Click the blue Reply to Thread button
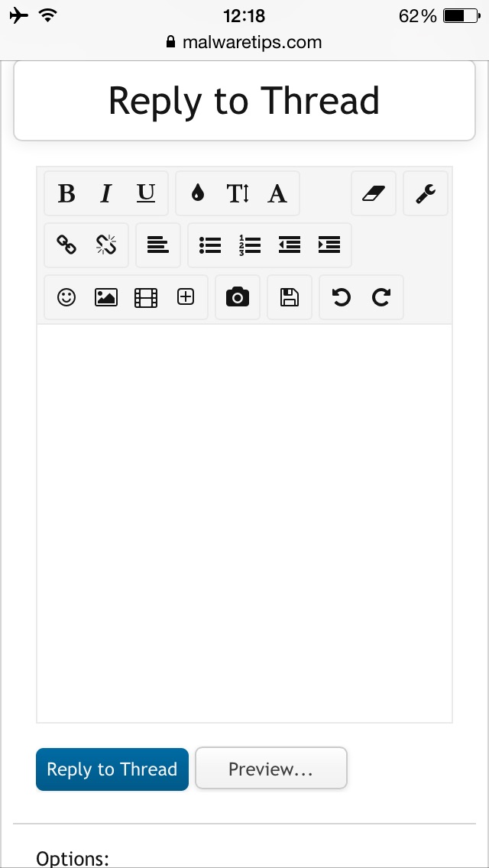489x868 pixels. click(x=112, y=769)
